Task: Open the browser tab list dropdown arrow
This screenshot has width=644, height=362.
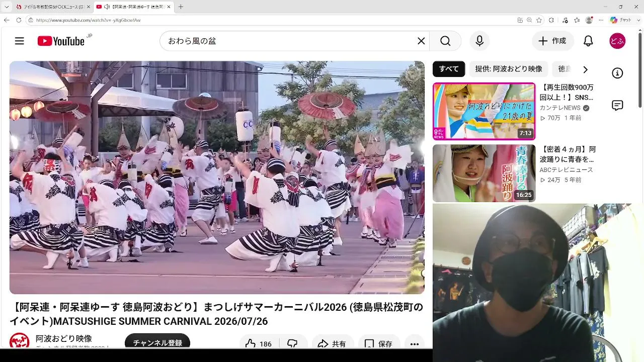Action: click(x=7, y=7)
